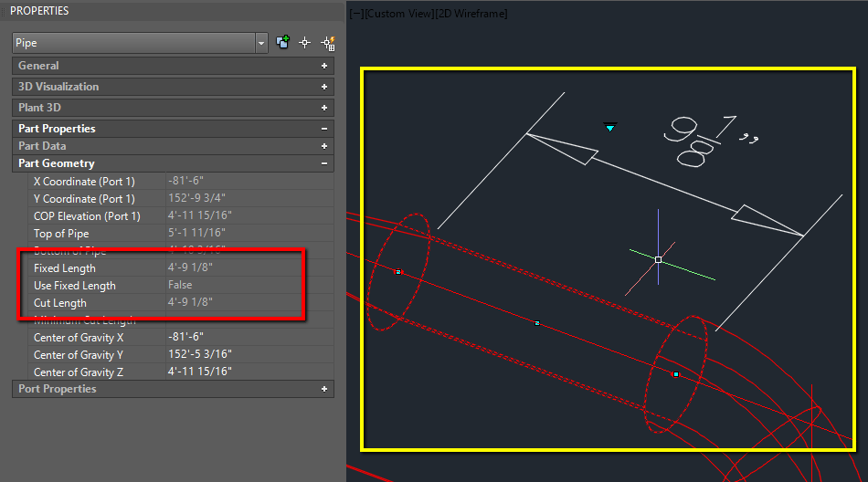Open the Pipe object type dropdown

coord(261,43)
